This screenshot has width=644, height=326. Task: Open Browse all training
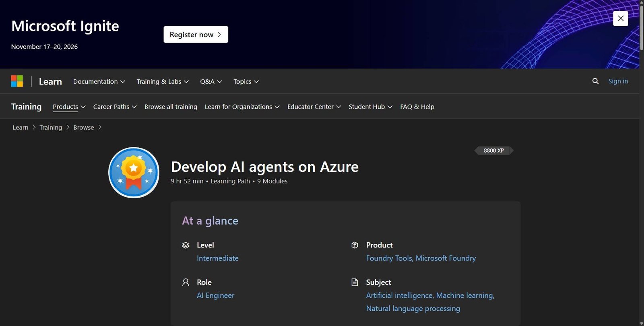coord(171,107)
